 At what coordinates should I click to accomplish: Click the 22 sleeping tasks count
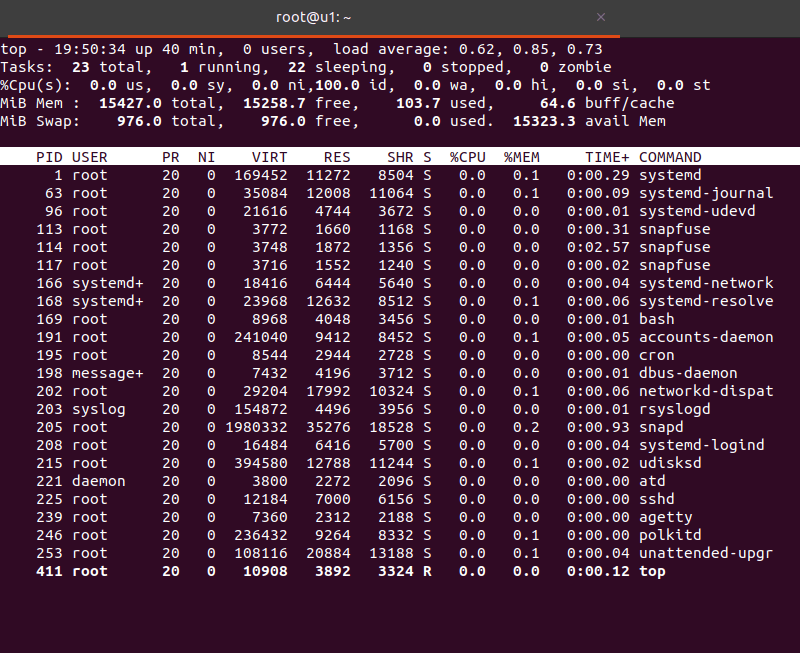tap(297, 67)
